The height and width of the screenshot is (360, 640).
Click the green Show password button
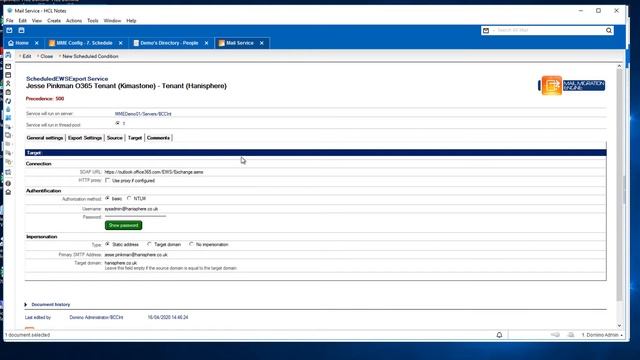[123, 225]
